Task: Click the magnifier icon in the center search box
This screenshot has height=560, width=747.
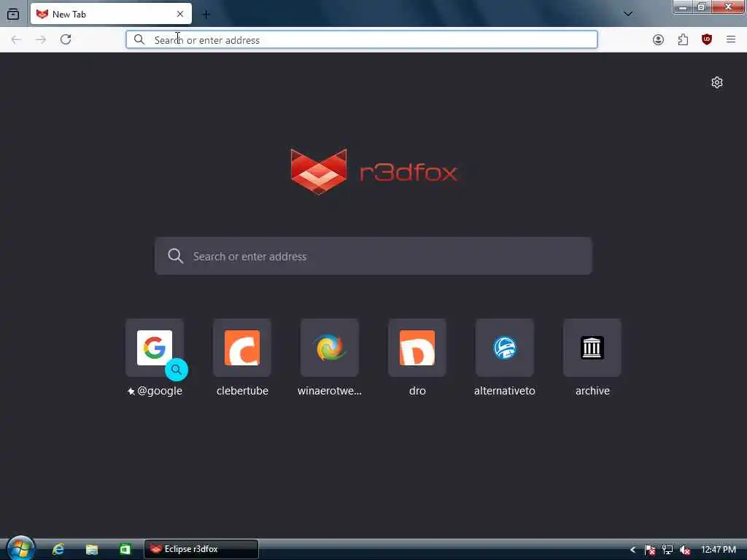Action: coord(175,256)
